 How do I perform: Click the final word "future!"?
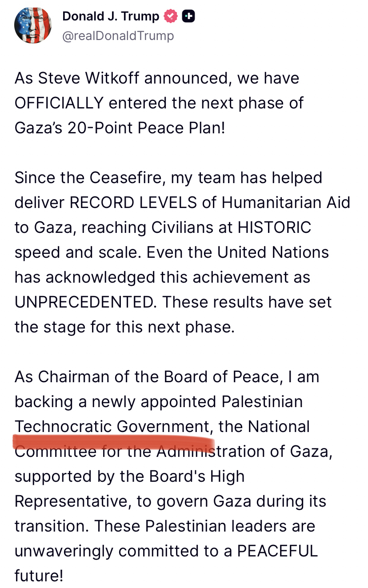[39, 576]
